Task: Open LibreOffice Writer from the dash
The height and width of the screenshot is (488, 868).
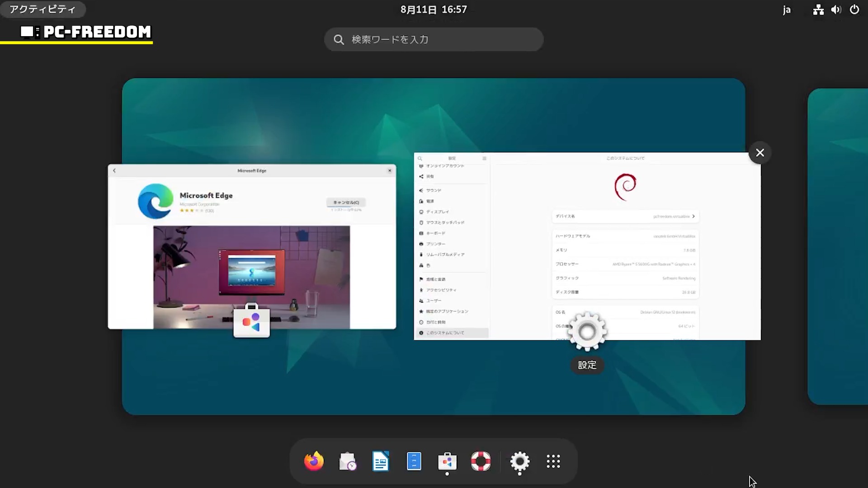Action: tap(381, 461)
